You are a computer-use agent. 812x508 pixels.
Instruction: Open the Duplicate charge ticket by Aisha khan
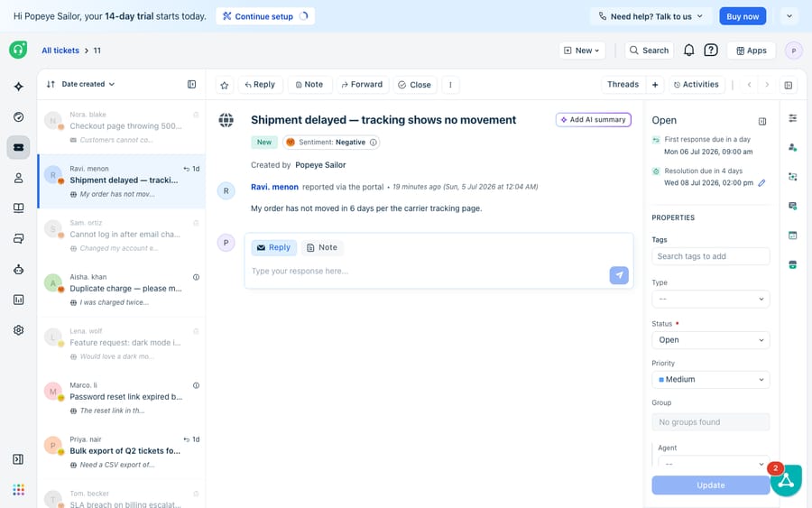[122, 289]
